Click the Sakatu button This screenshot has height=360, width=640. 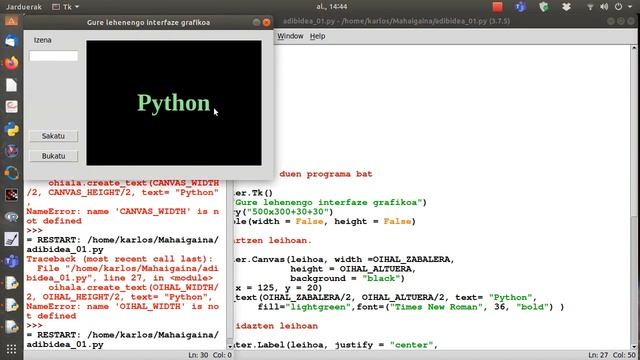click(53, 136)
